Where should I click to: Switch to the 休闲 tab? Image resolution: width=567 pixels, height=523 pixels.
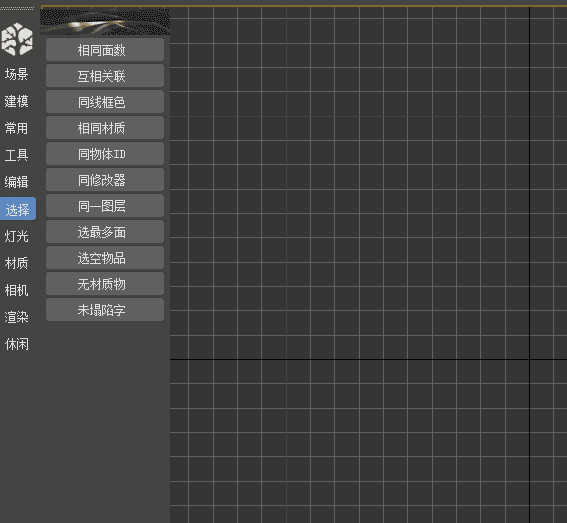pos(17,344)
